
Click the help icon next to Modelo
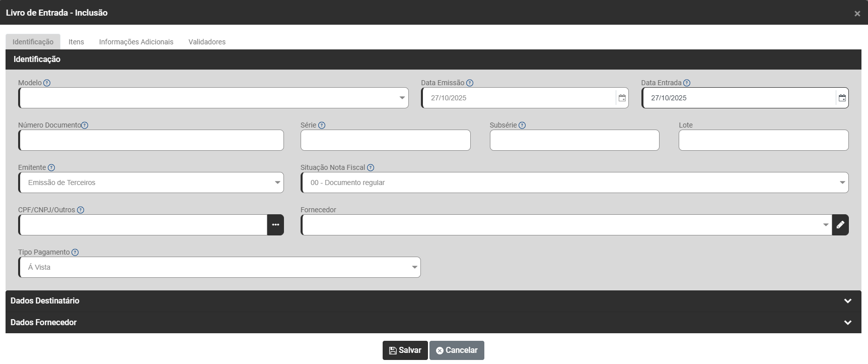click(x=47, y=83)
